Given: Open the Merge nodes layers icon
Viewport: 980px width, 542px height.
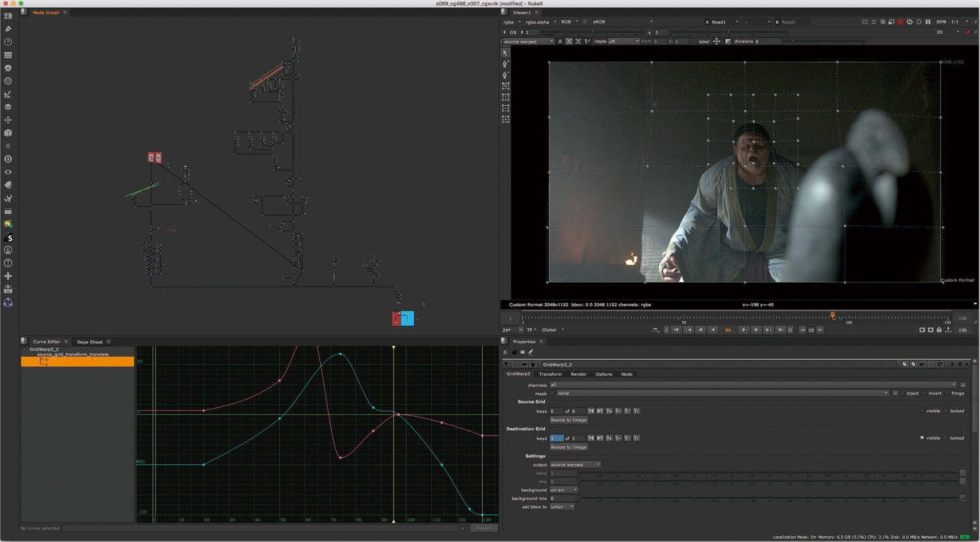Looking at the screenshot, I should click(8, 107).
